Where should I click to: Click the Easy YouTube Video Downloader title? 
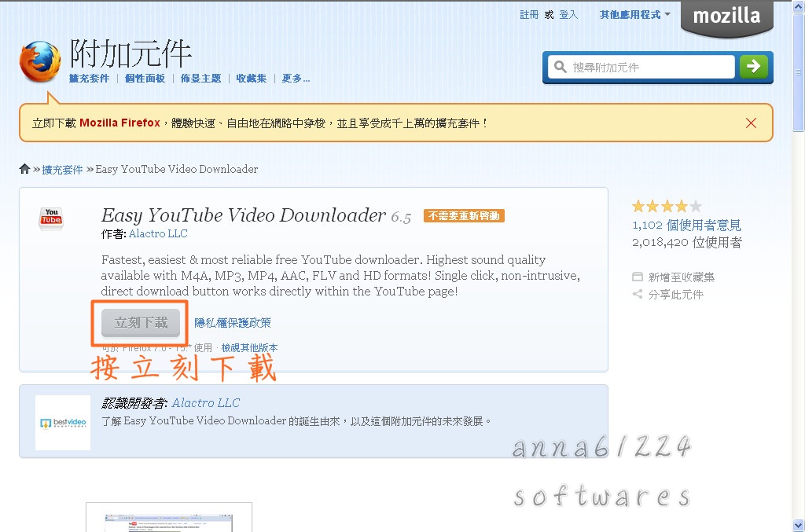(x=244, y=215)
